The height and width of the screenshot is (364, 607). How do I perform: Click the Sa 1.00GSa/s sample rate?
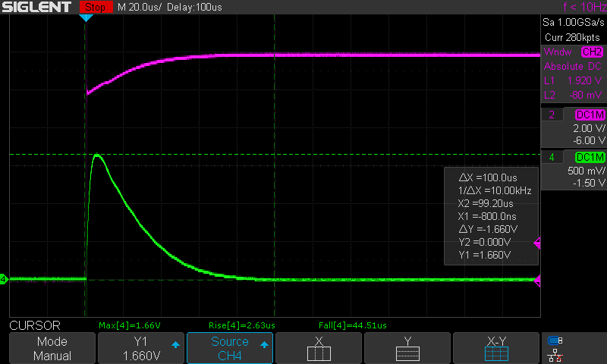coord(574,23)
